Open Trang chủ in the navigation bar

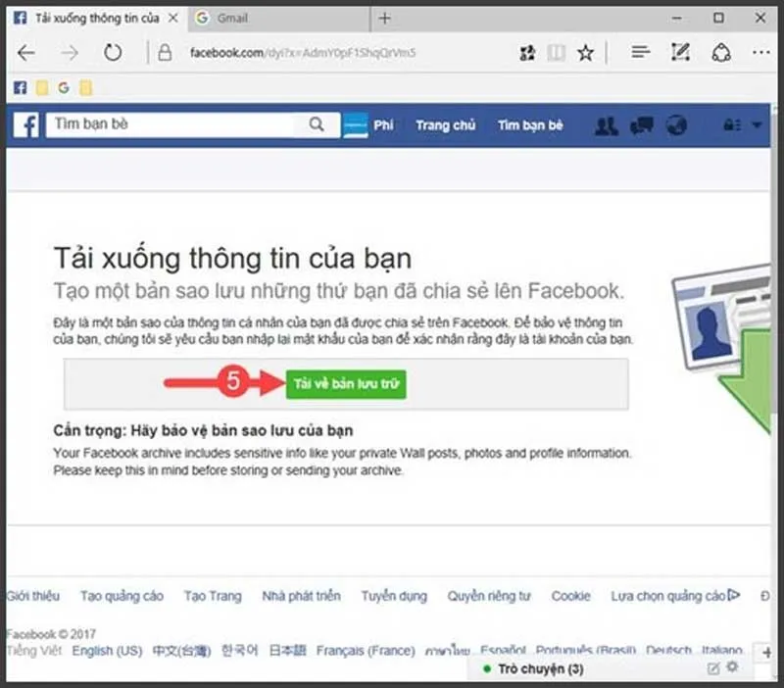tap(445, 125)
